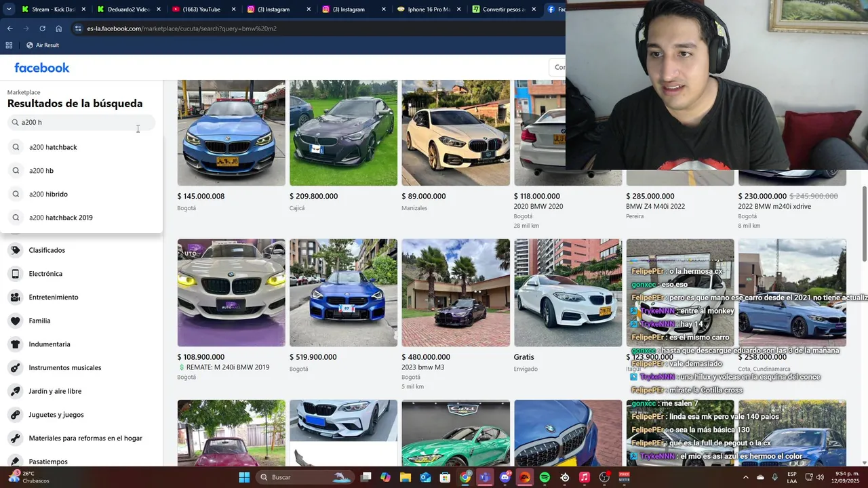The height and width of the screenshot is (488, 868).
Task: Select suggestion a200 hb
Action: click(81, 171)
